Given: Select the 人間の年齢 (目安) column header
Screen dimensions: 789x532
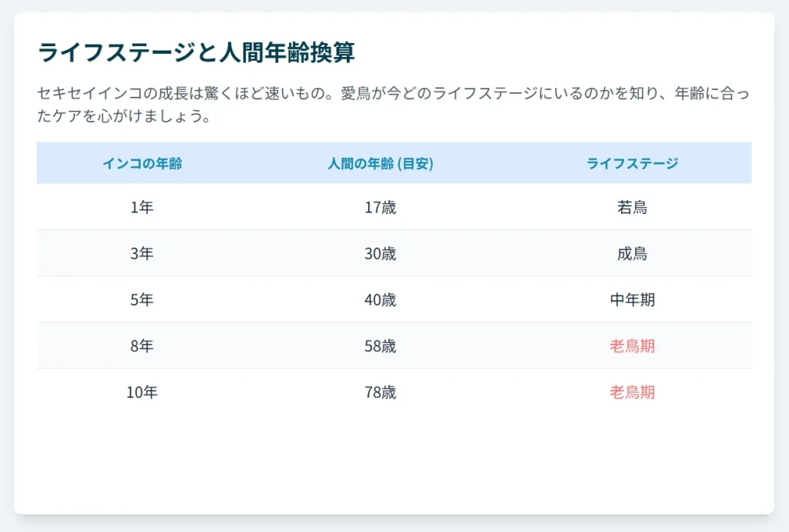Looking at the screenshot, I should [x=381, y=163].
